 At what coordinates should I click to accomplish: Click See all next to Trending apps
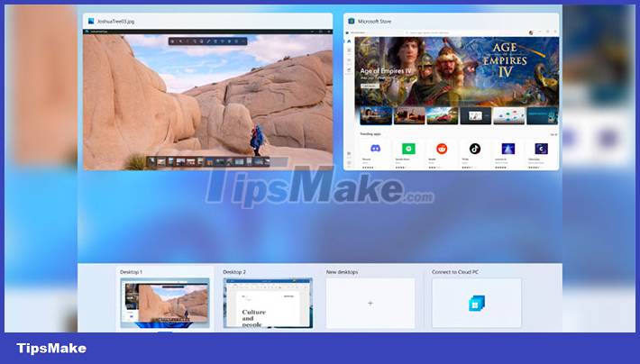pyautogui.click(x=553, y=134)
